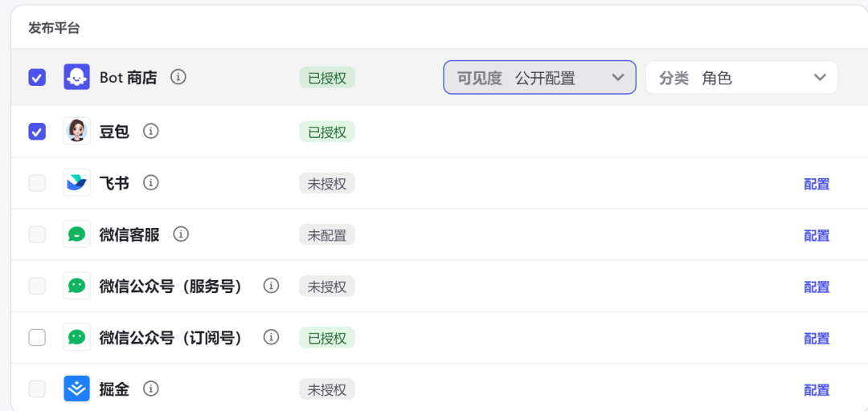Open 配置 for 微信客服

[x=817, y=235]
